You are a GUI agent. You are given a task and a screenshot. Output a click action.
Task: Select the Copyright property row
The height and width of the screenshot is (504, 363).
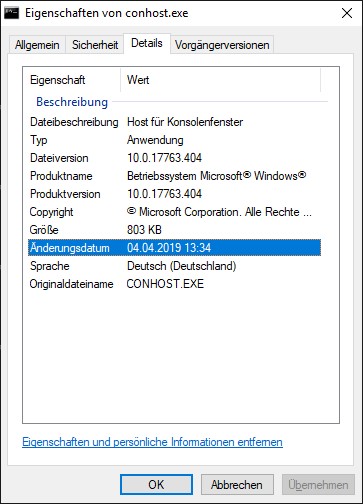click(174, 212)
